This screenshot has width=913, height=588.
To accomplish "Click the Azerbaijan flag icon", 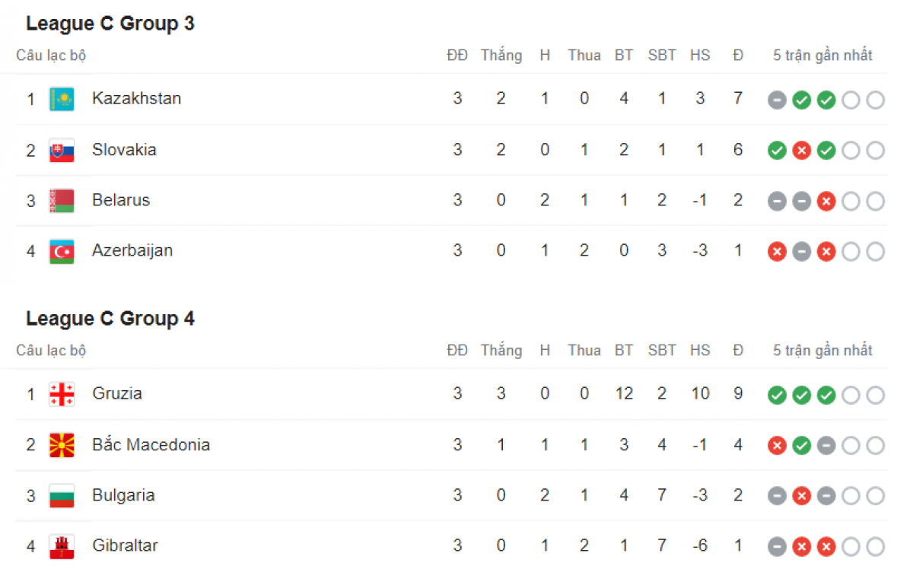I will 62,251.
